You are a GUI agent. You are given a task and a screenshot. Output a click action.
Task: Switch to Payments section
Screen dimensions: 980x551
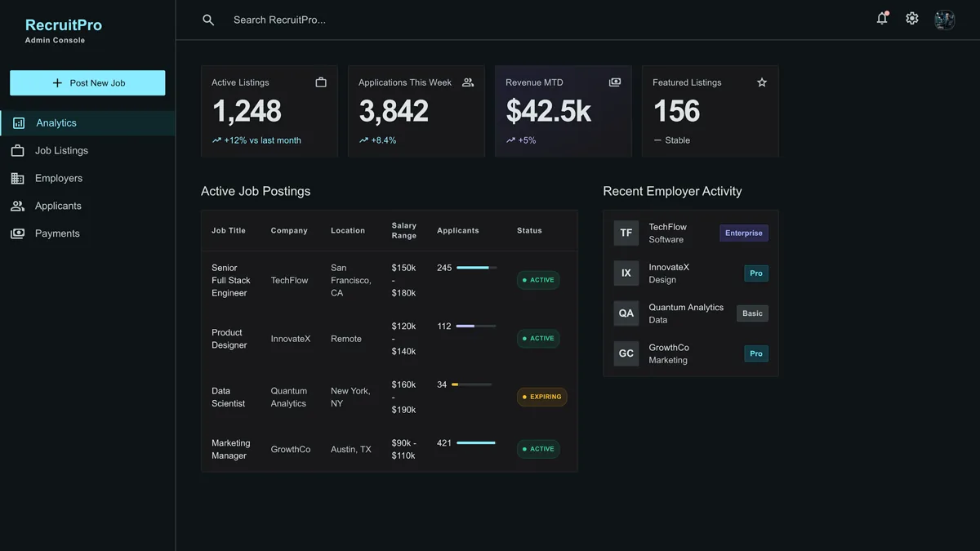point(87,233)
